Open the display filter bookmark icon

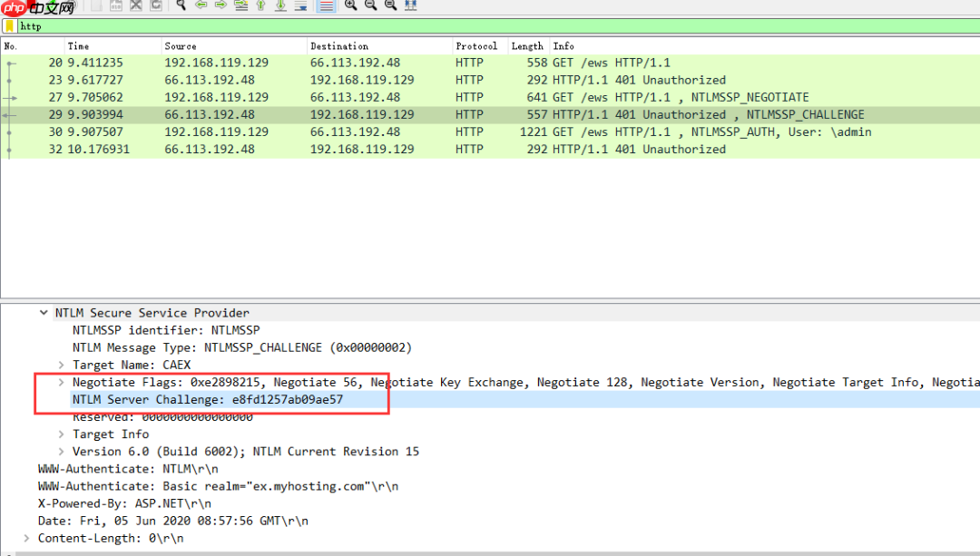9,25
